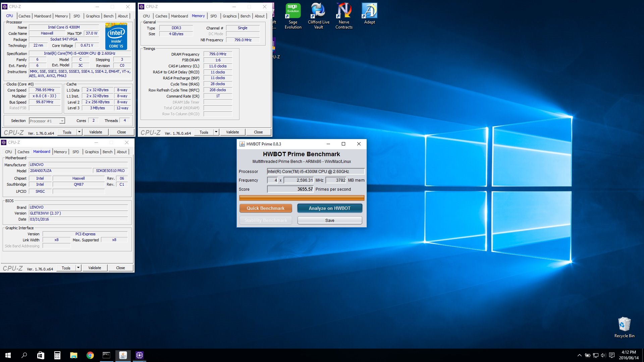
Task: Open the Sage Evolution desktop shortcut
Action: coord(293,16)
